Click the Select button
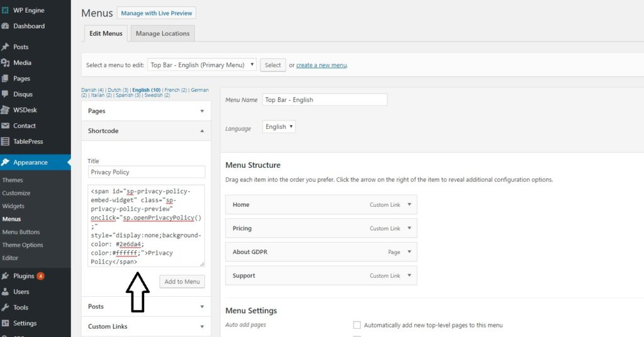This screenshot has height=337, width=644. click(273, 65)
